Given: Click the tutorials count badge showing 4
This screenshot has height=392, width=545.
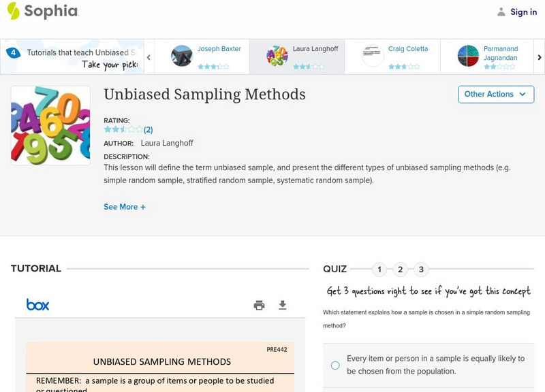Looking at the screenshot, I should (x=12, y=52).
